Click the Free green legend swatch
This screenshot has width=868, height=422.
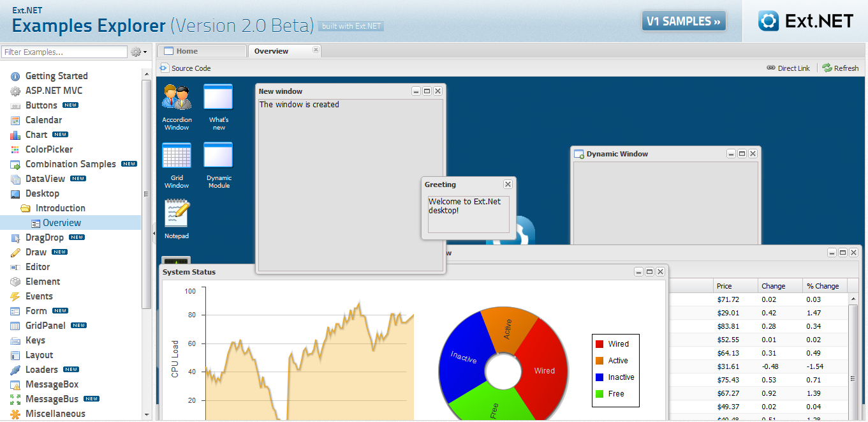600,394
